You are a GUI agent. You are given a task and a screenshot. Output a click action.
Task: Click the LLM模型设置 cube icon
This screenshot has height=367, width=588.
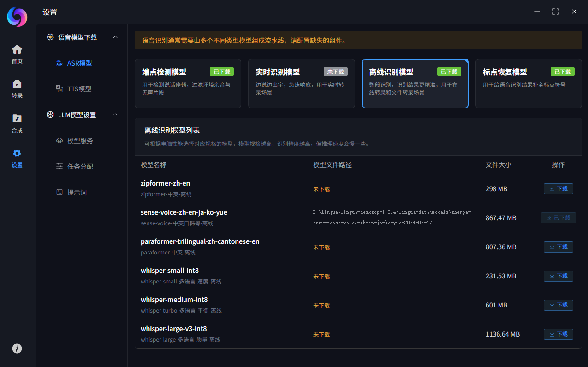point(50,114)
